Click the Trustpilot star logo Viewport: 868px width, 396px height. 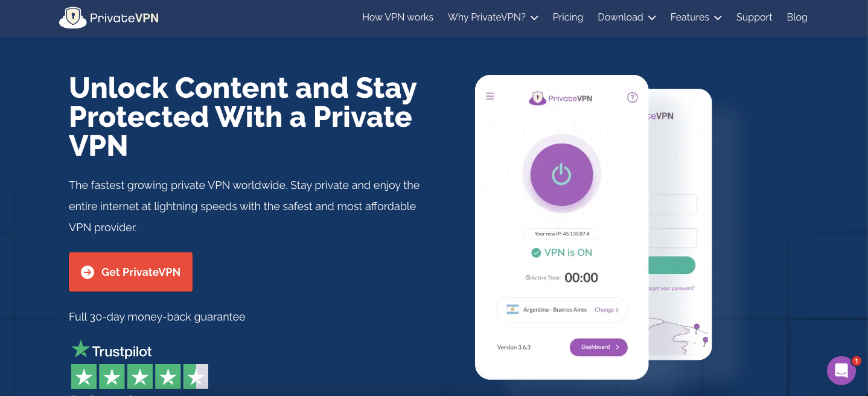80,349
